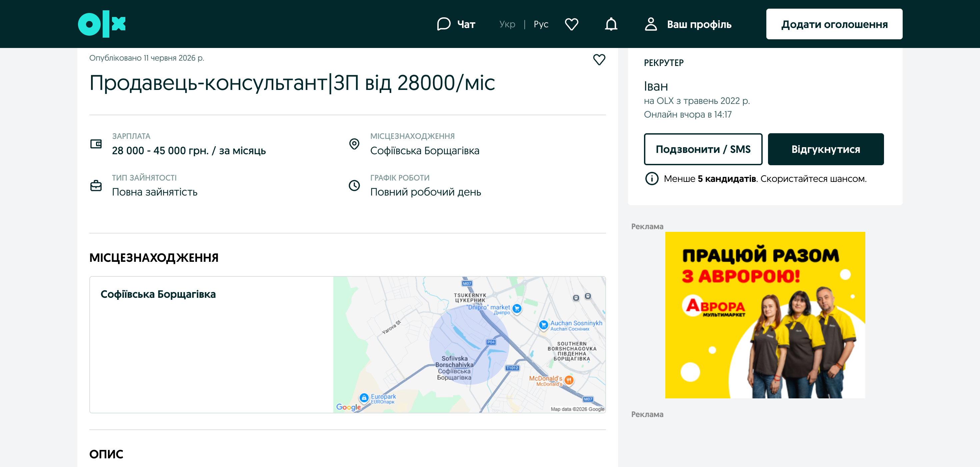Click the РЕКРУТЕР section label
This screenshot has height=467, width=980.
coord(664,63)
